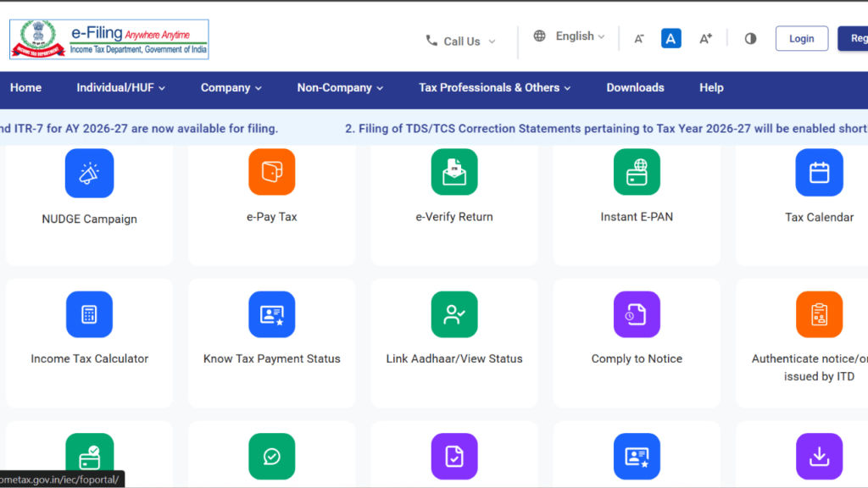This screenshot has height=488, width=868.
Task: Click the purple download icon in bottom row
Action: click(820, 457)
